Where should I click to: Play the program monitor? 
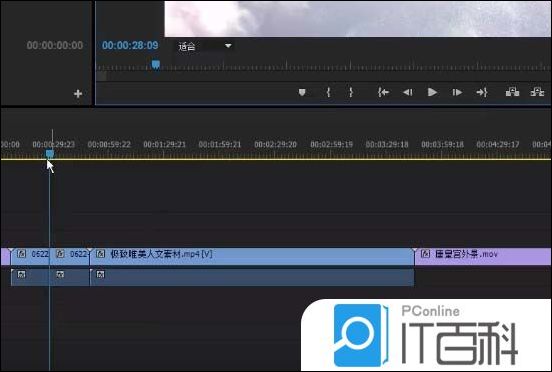(x=432, y=93)
